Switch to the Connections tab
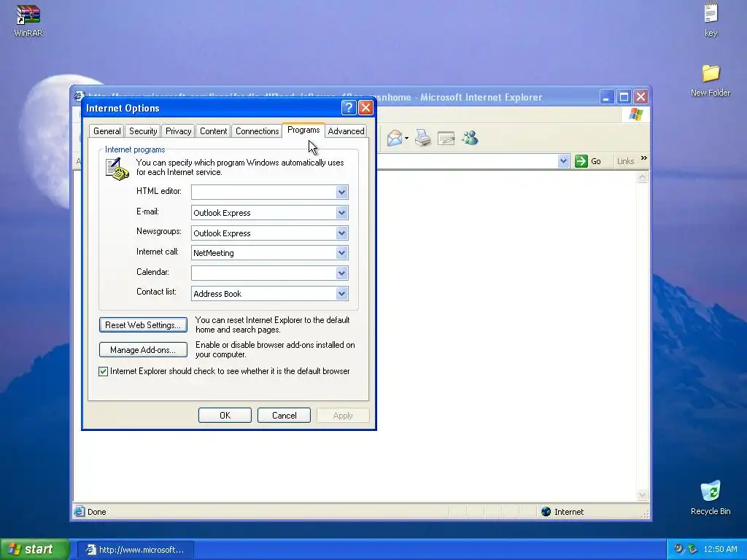The width and height of the screenshot is (747, 560). pyautogui.click(x=258, y=131)
